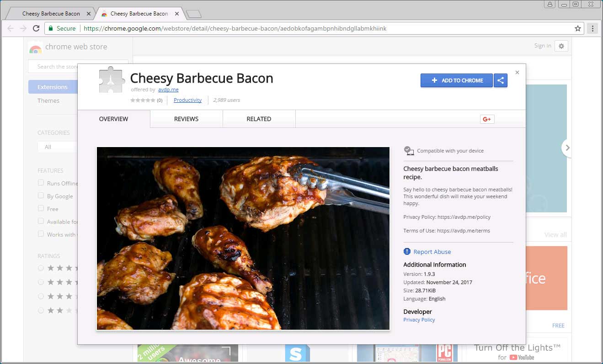This screenshot has height=364, width=603.
Task: Check the By Google filter
Action: pyautogui.click(x=41, y=195)
